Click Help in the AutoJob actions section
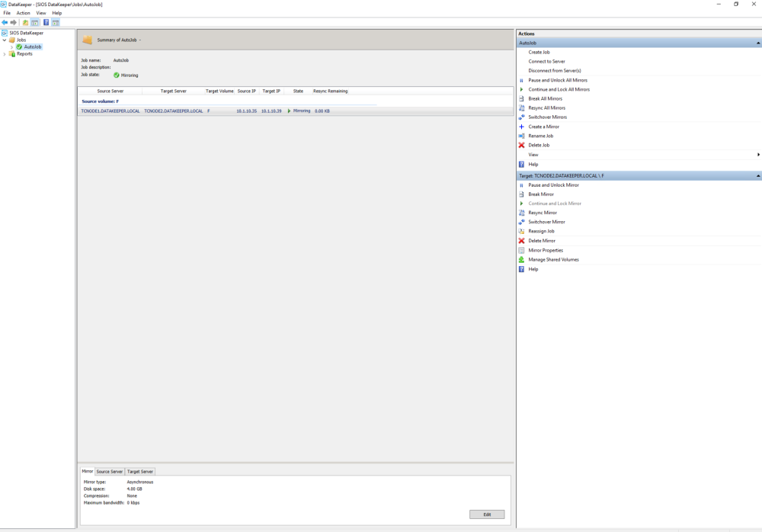The width and height of the screenshot is (762, 532). click(x=533, y=165)
